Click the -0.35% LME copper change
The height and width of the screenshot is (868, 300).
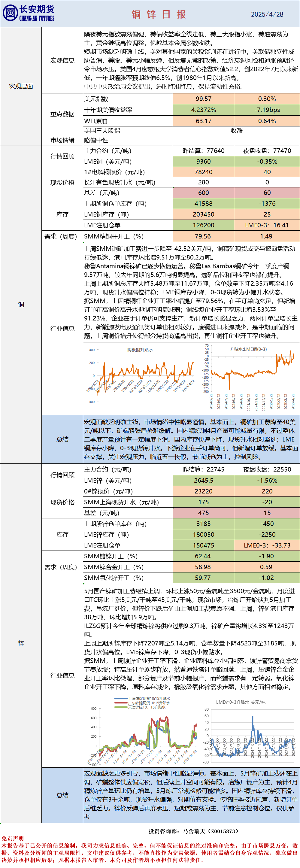tap(267, 161)
